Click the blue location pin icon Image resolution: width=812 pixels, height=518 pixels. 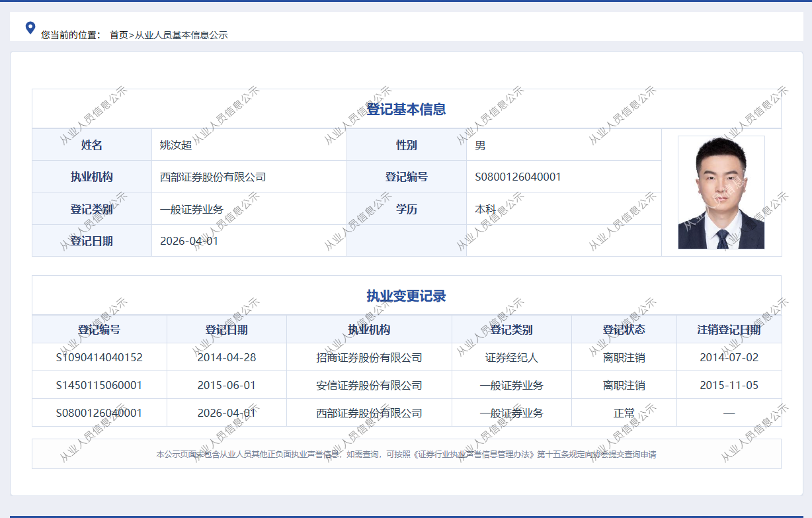[30, 28]
